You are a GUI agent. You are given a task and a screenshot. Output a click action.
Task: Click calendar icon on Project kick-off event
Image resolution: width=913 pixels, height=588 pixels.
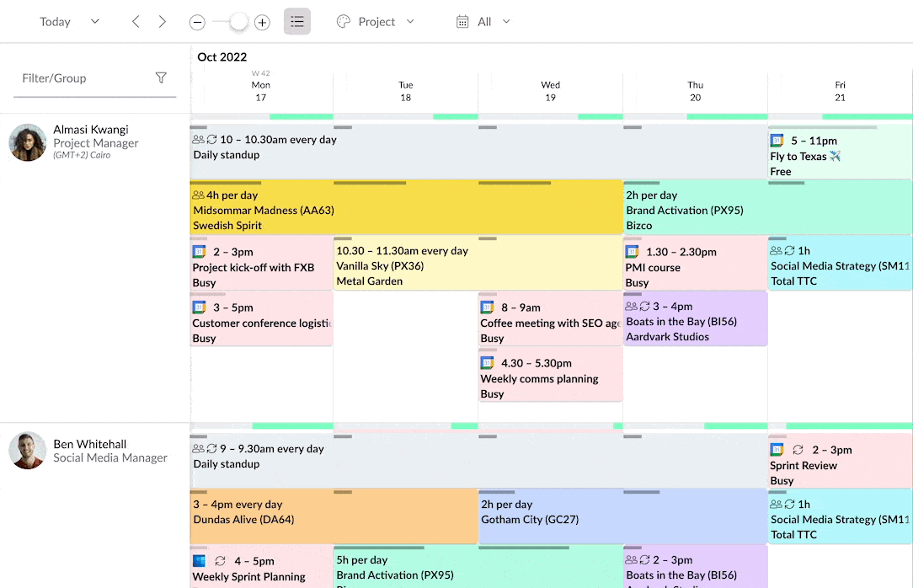(199, 252)
